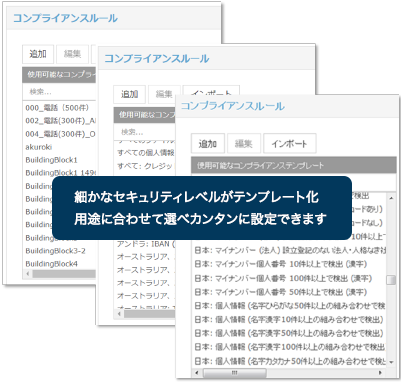The height and width of the screenshot is (384, 403).
Task: Click horizontal scrollbar thumb in front window
Action: (x=235, y=372)
